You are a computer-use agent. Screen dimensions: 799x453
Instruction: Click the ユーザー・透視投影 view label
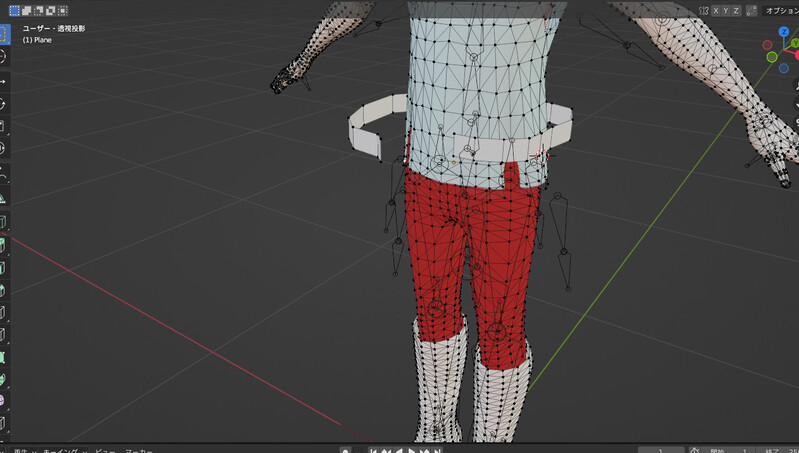point(54,29)
